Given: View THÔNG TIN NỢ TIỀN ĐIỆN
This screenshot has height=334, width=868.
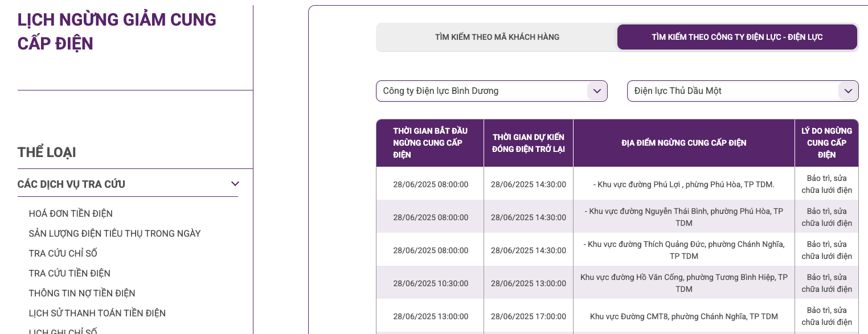Looking at the screenshot, I should 82,293.
